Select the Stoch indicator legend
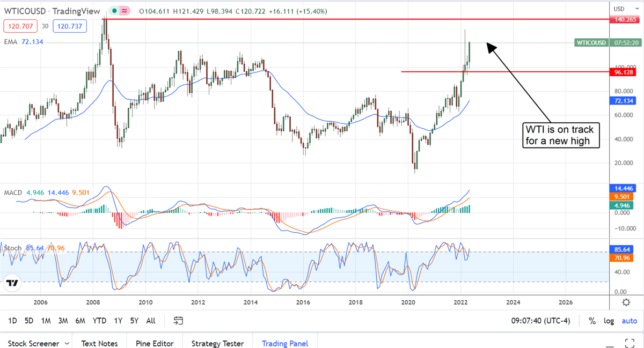 pos(34,248)
